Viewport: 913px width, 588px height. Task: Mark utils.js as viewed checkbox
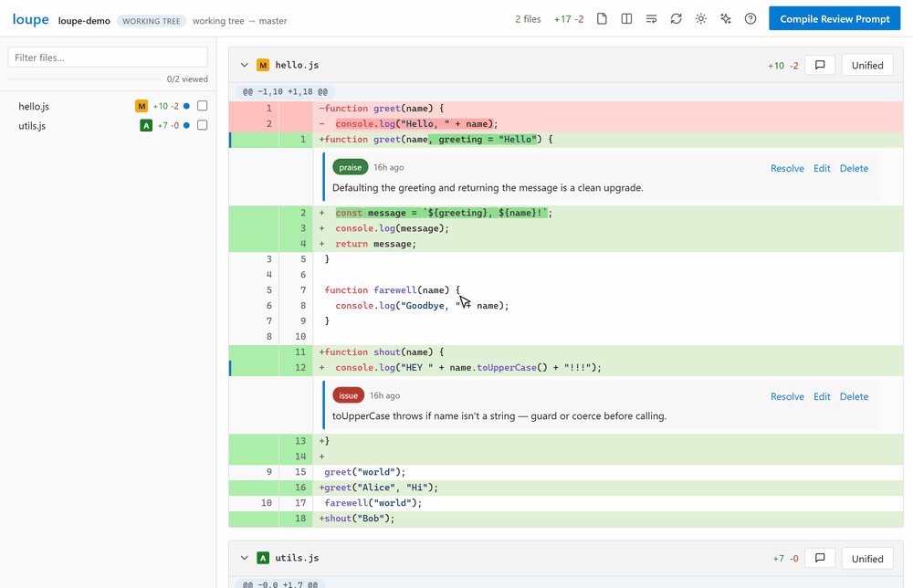pos(202,125)
